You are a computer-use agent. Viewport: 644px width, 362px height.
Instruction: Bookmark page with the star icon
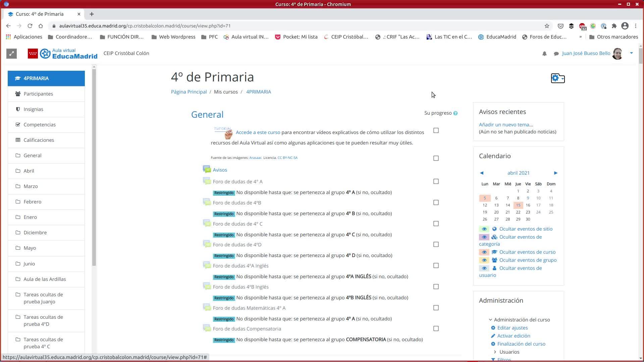[x=547, y=26]
